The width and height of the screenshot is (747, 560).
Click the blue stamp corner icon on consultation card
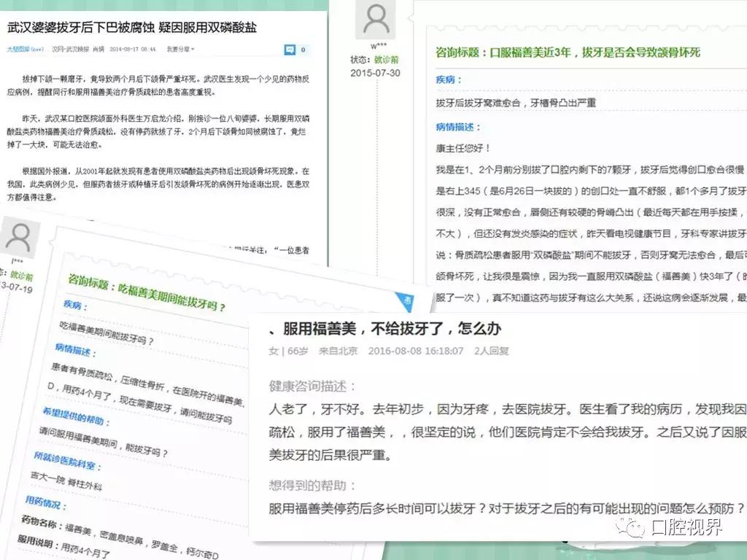tap(406, 303)
